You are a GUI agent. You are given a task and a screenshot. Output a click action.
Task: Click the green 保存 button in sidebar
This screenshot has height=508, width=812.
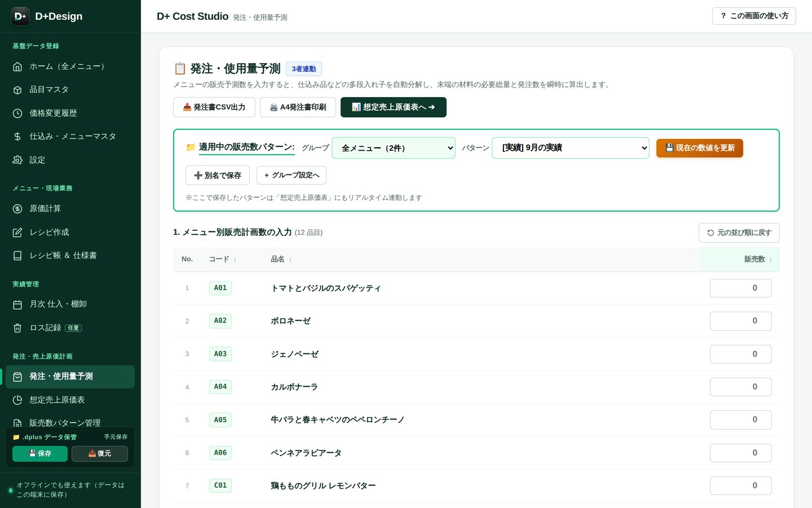click(x=40, y=454)
